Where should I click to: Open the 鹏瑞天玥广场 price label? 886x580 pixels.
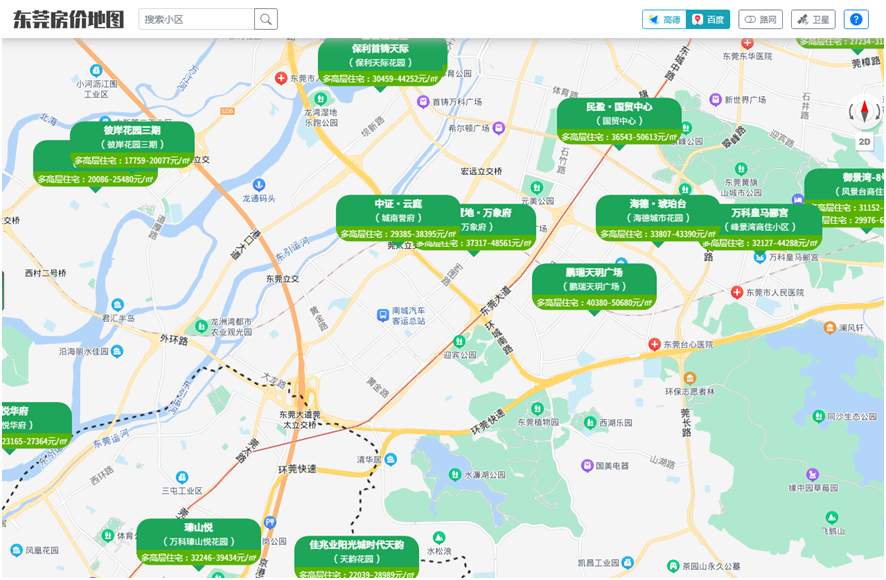point(594,287)
